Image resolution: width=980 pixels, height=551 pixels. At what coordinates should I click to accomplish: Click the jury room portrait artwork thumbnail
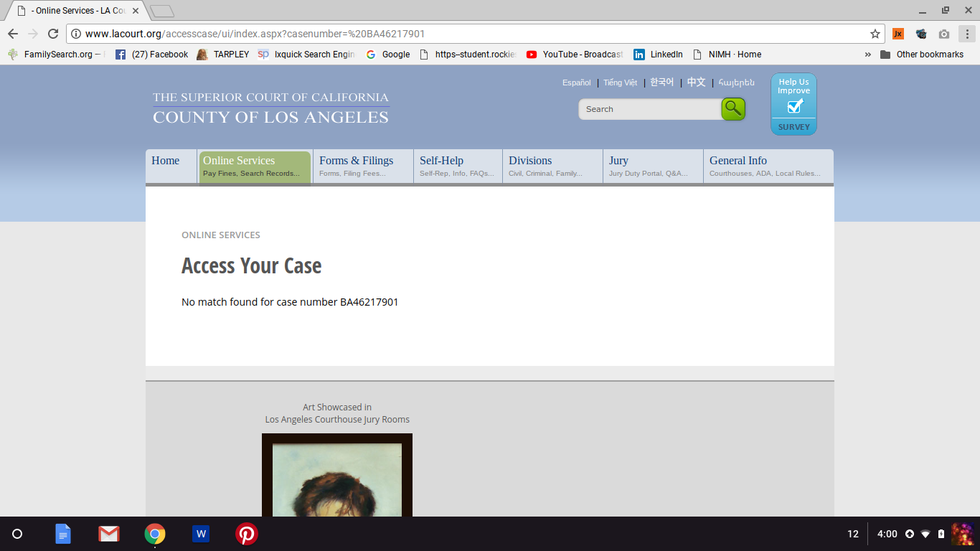click(337, 475)
